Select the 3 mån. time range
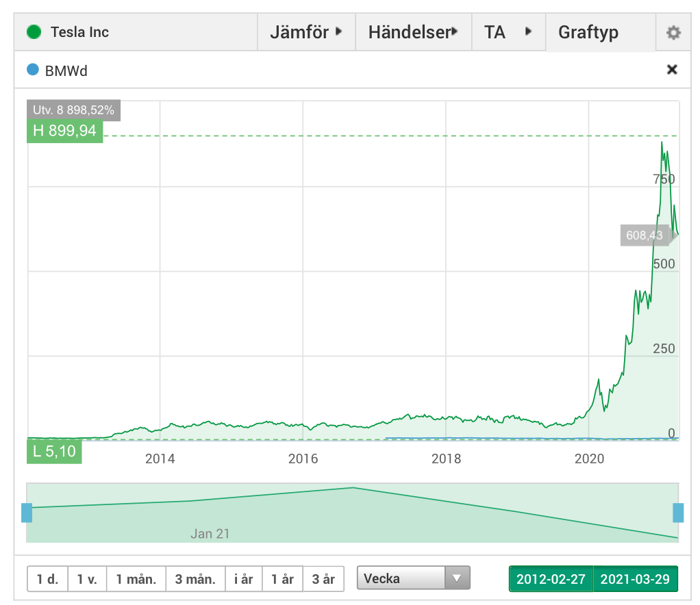This screenshot has width=700, height=605. (x=195, y=579)
